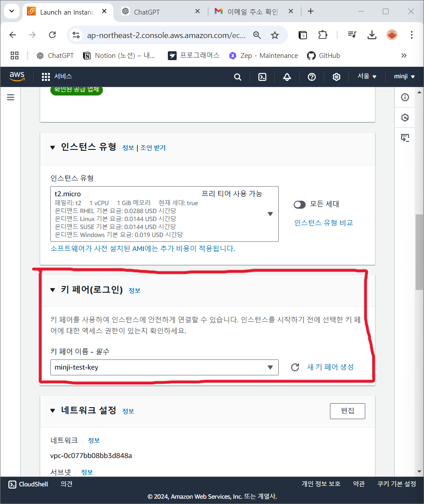Bookmark this page with the star icon
Viewport: 424px width, 504px height.
275,35
